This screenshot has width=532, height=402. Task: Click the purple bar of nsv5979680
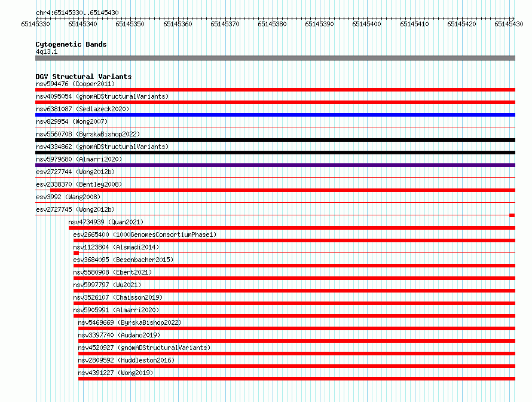(275, 165)
